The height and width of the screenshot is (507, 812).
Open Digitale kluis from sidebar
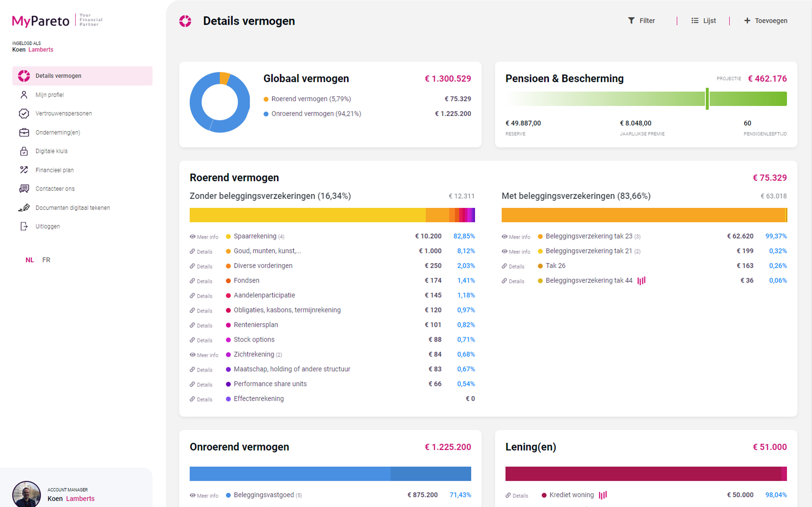[51, 151]
